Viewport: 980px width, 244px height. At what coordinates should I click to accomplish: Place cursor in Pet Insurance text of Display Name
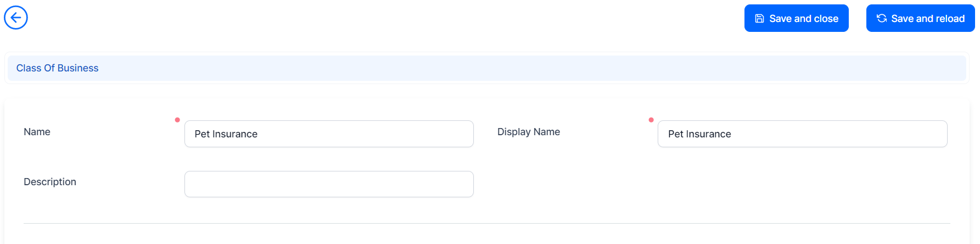pyautogui.click(x=699, y=134)
